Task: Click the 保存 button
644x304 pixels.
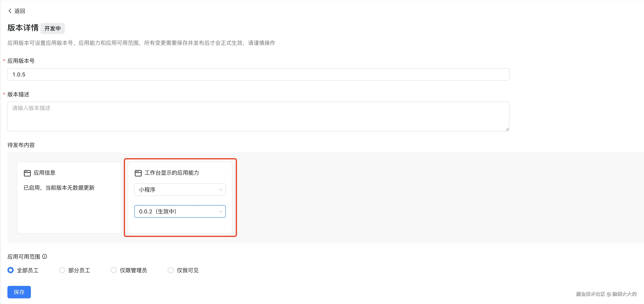Action: (x=19, y=292)
